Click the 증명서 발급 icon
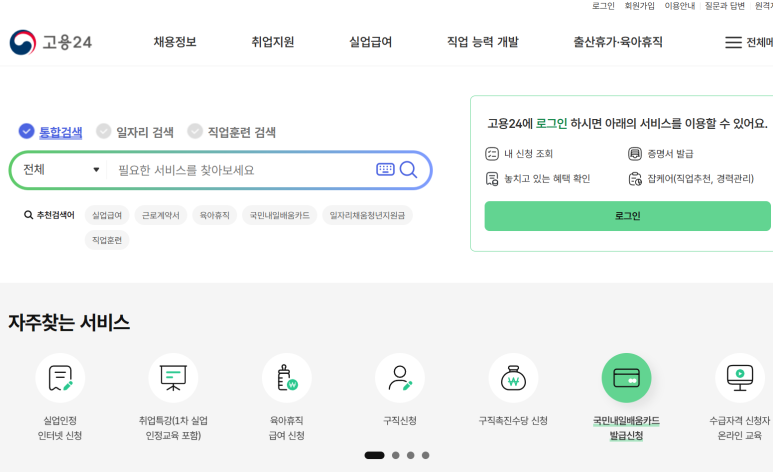The image size is (773, 472). 634,154
